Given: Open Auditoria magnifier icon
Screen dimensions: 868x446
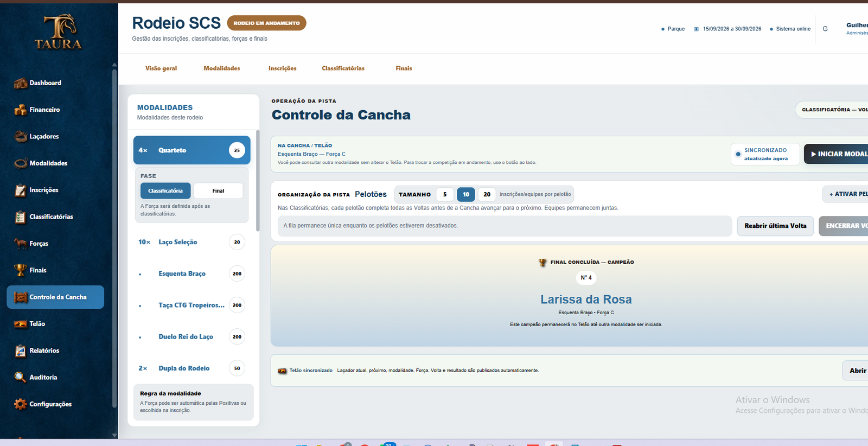Looking at the screenshot, I should (x=21, y=377).
